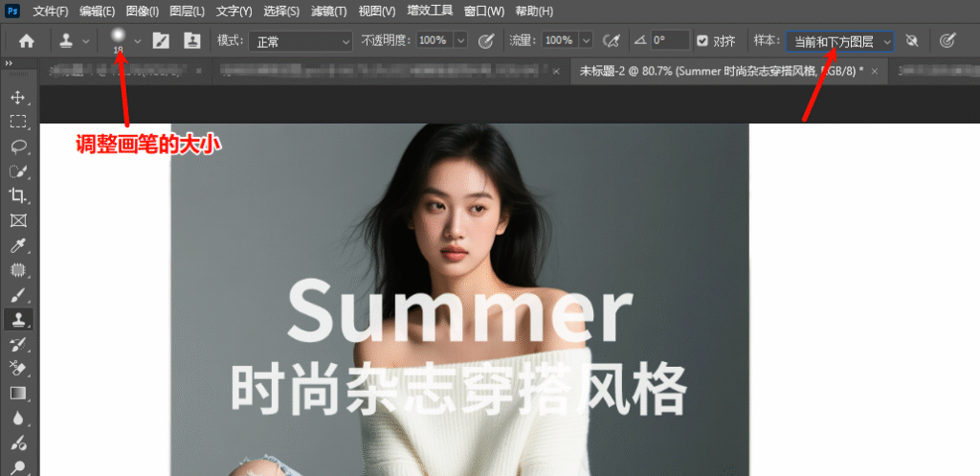Select the Eyedropper tool
The width and height of the screenshot is (980, 476).
[x=18, y=245]
